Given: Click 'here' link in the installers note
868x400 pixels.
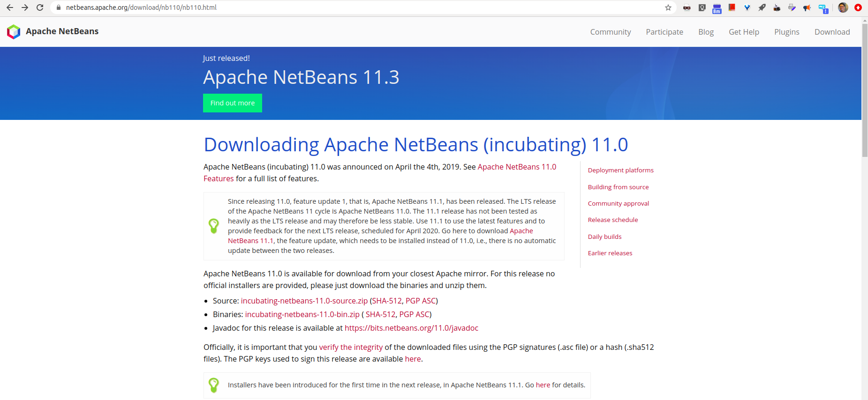Looking at the screenshot, I should (543, 385).
